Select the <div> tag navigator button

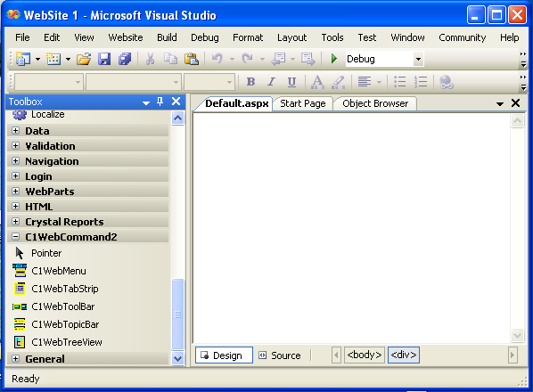(x=404, y=355)
